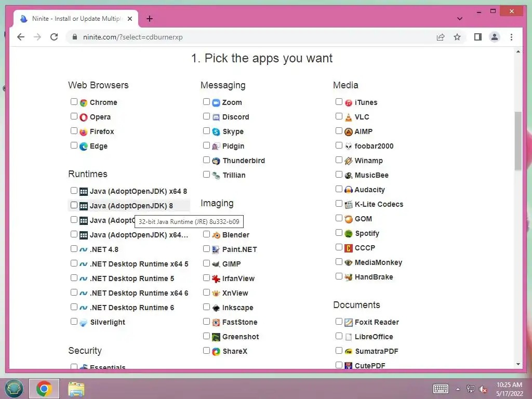
Task: Click the page scrollbar thumb
Action: pyautogui.click(x=518, y=141)
